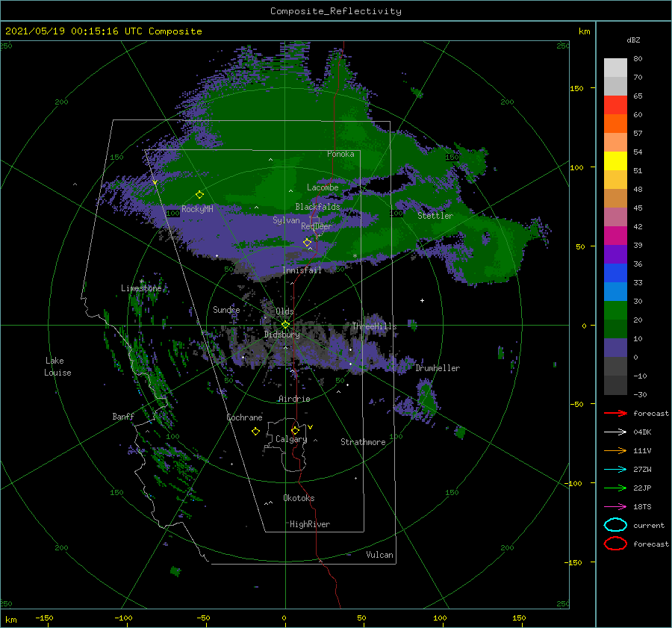Select the deep blue dBZ swatch
Image resolution: width=672 pixels, height=628 pixels.
(x=615, y=273)
